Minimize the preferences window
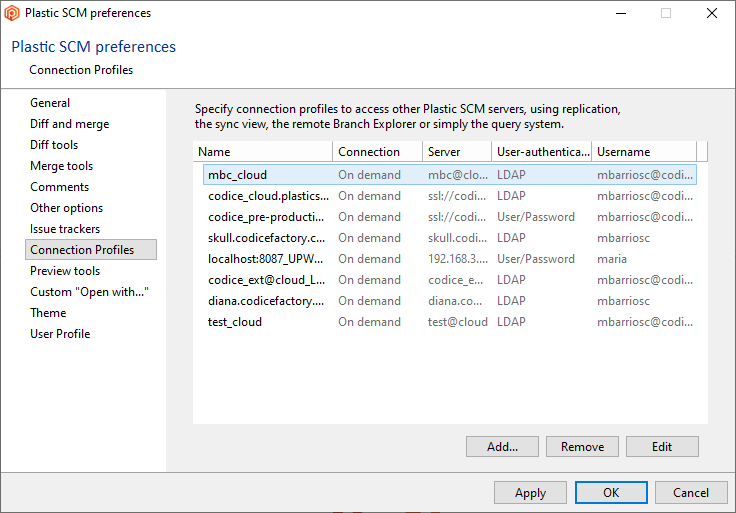The image size is (736, 513). [x=621, y=13]
